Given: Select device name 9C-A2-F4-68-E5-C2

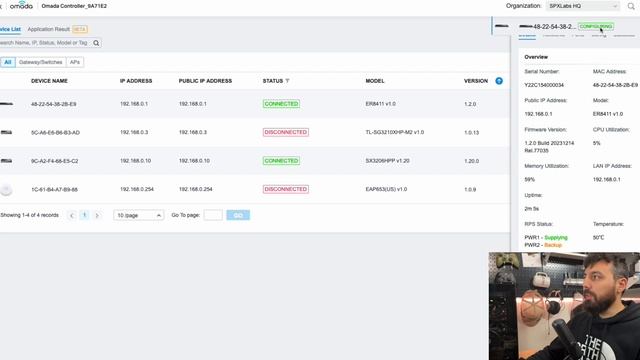Looking at the screenshot, I should [x=54, y=161].
